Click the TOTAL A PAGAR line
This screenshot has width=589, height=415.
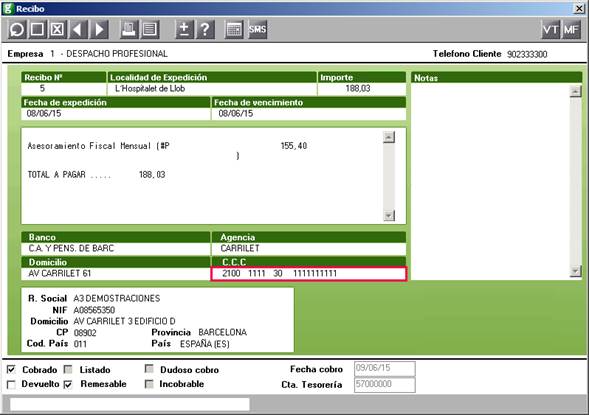pyautogui.click(x=97, y=175)
